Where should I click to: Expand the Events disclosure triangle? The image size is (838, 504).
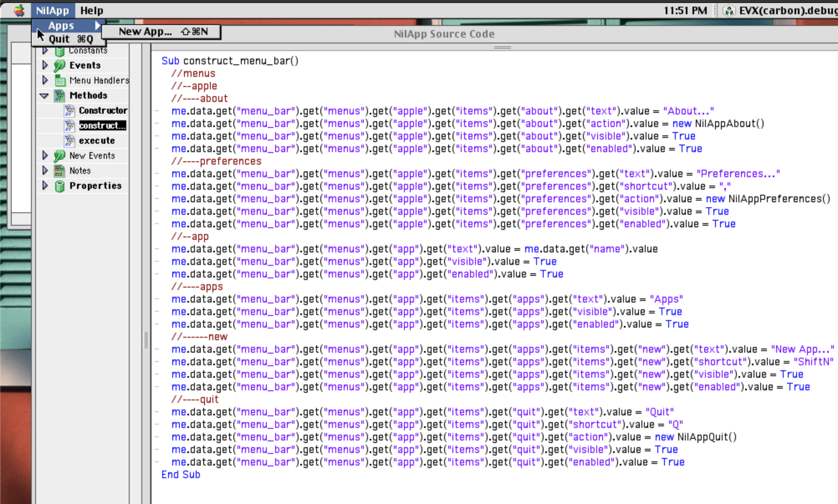click(x=45, y=65)
